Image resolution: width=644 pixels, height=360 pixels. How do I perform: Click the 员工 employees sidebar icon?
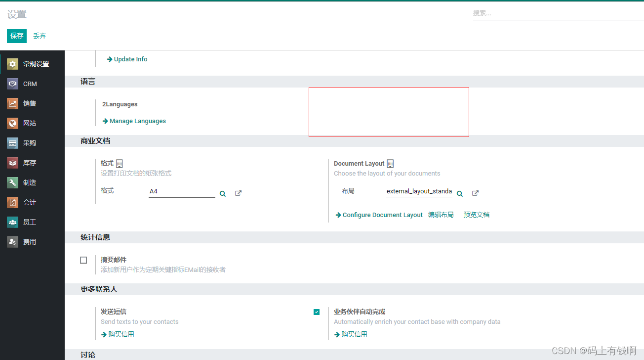pos(12,222)
